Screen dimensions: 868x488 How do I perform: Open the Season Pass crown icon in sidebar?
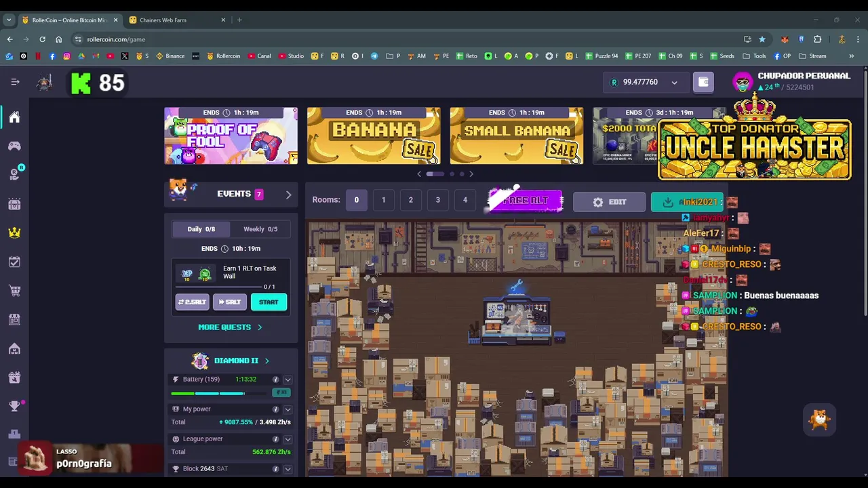(14, 232)
